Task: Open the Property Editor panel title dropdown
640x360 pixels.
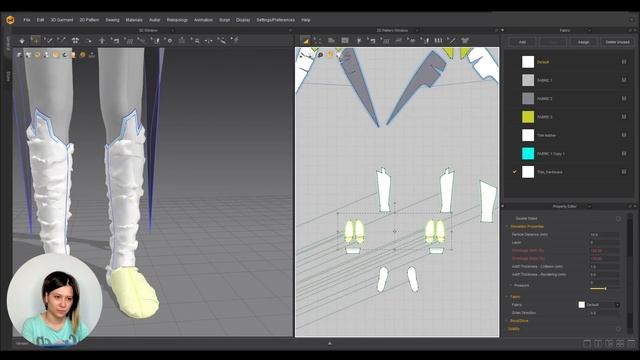Action: [589, 207]
